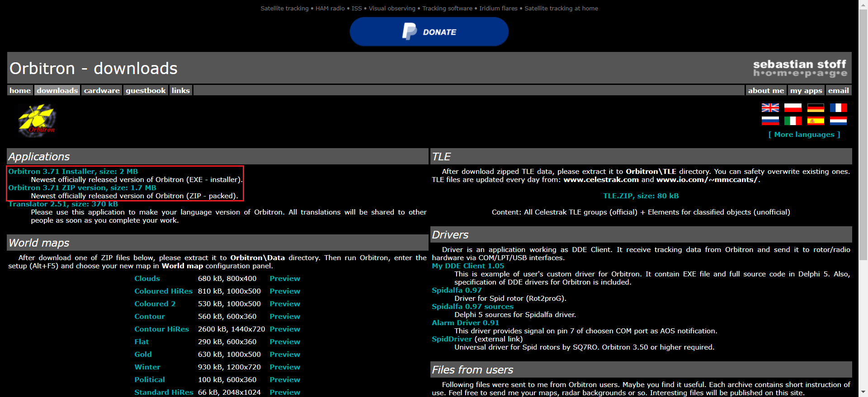This screenshot has width=868, height=397.
Task: Choose the German flag for language
Action: tap(816, 107)
